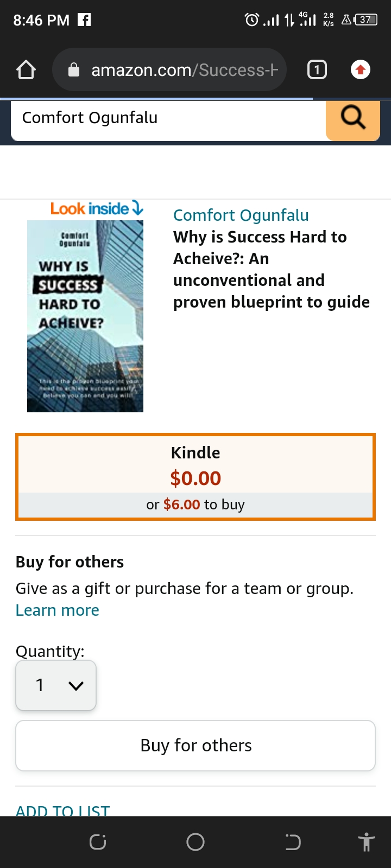
Task: Tap the red update arrow icon
Action: click(x=361, y=70)
